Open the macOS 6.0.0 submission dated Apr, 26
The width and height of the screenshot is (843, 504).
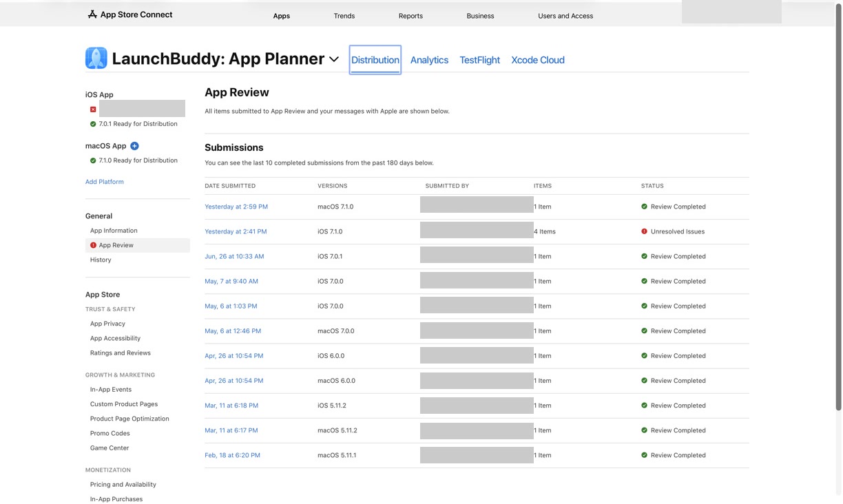pyautogui.click(x=234, y=381)
